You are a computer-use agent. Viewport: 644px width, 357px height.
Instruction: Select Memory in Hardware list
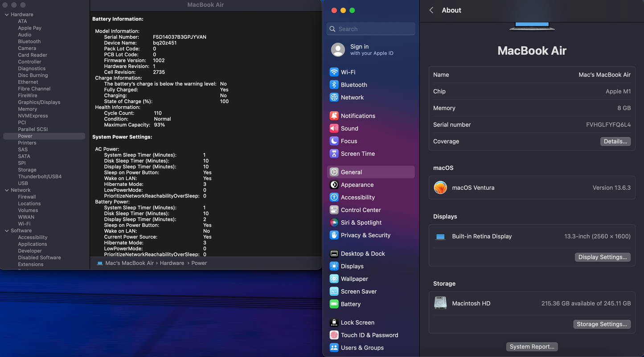[x=28, y=109]
